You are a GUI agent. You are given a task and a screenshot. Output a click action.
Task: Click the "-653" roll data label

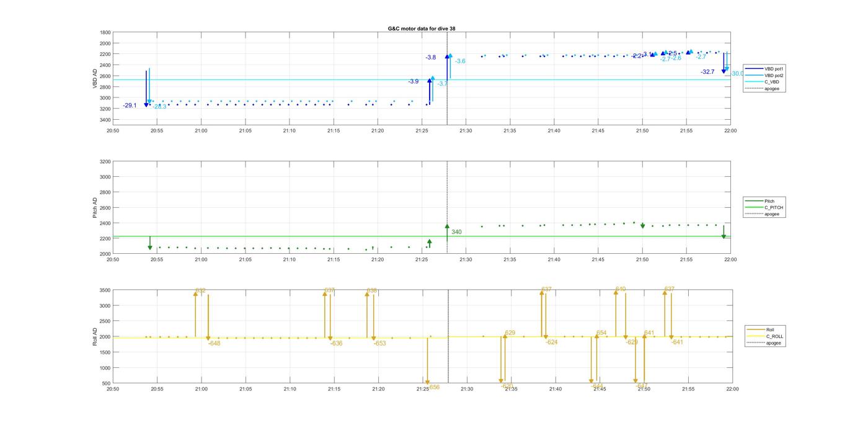379,343
